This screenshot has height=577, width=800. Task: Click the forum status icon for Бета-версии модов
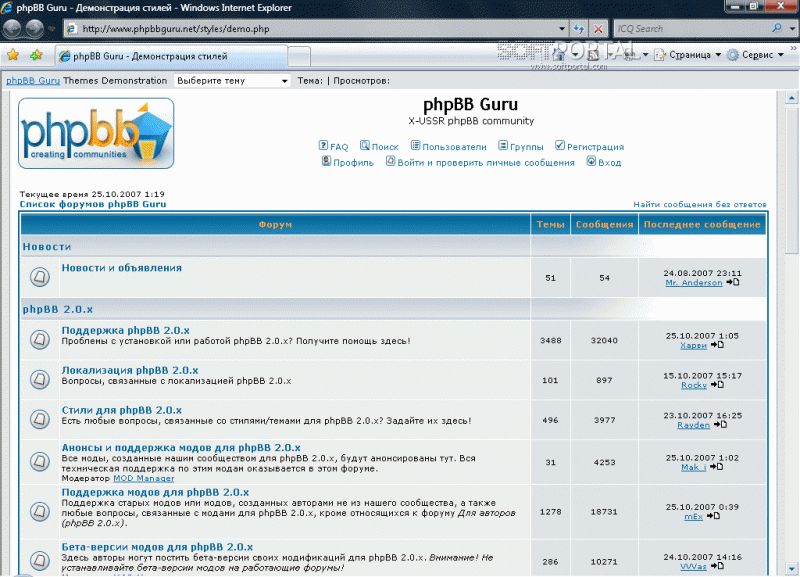click(39, 561)
